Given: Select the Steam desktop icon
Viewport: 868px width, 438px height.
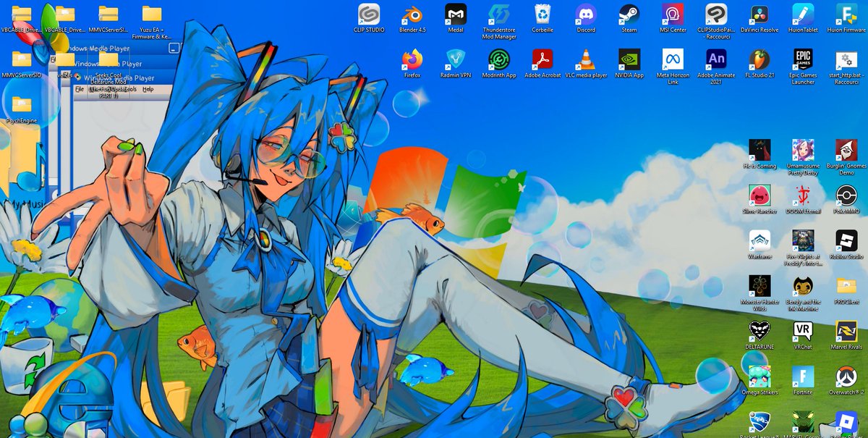Looking at the screenshot, I should click(x=629, y=14).
